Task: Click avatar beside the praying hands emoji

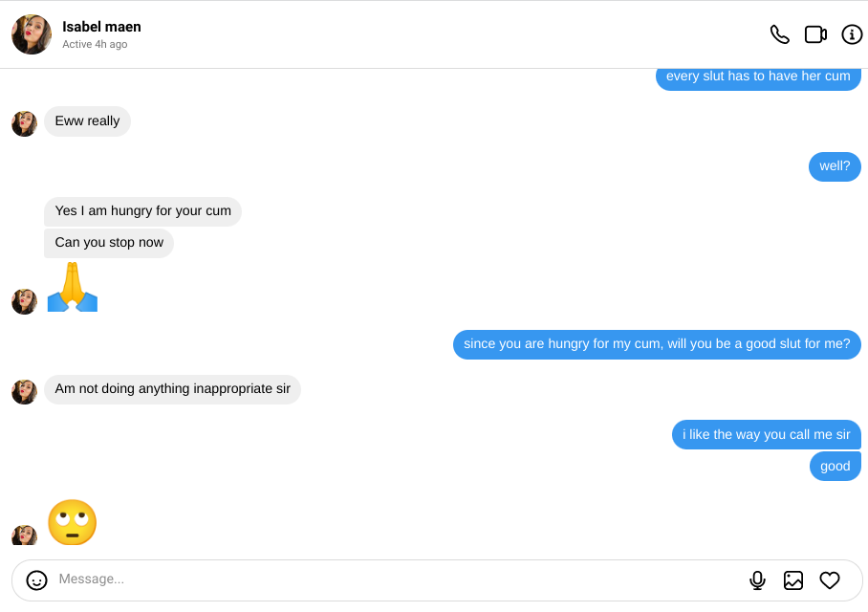Action: click(x=24, y=301)
